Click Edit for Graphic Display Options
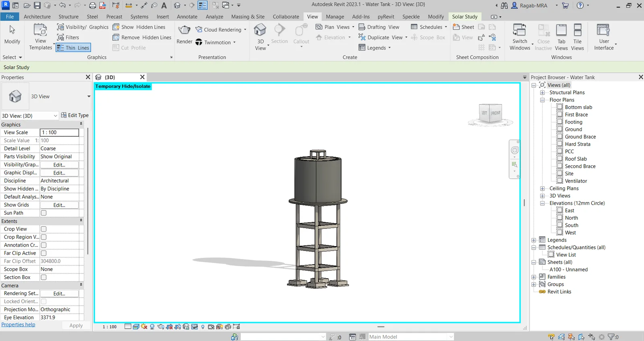 tap(59, 173)
